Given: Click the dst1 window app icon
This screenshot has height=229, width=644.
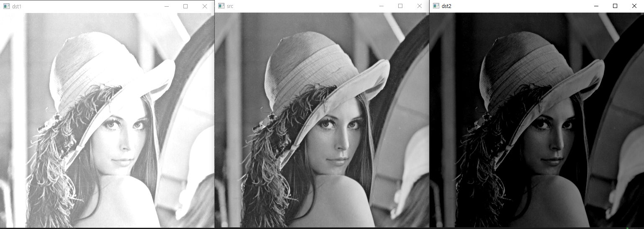Looking at the screenshot, I should [6, 6].
